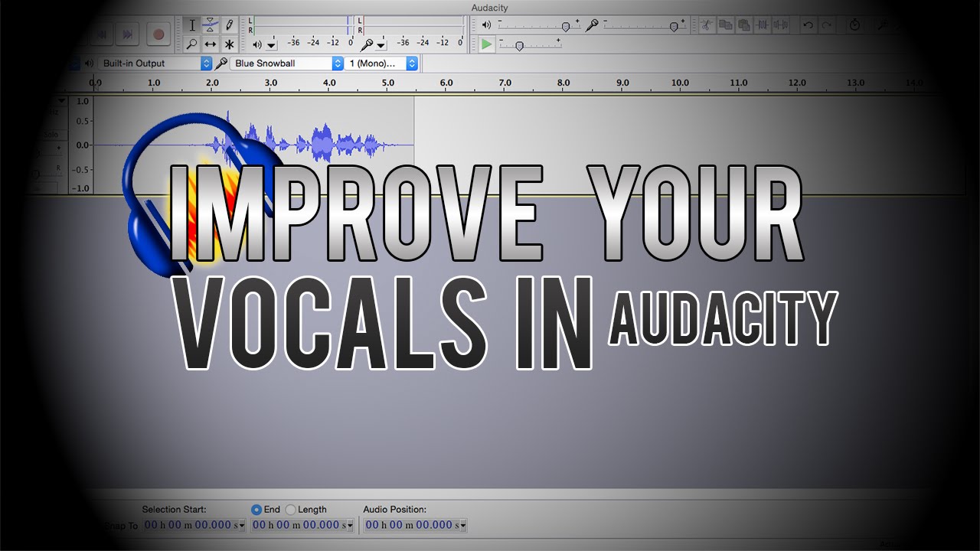Select the Length radio button
The width and height of the screenshot is (980, 551).
point(290,509)
